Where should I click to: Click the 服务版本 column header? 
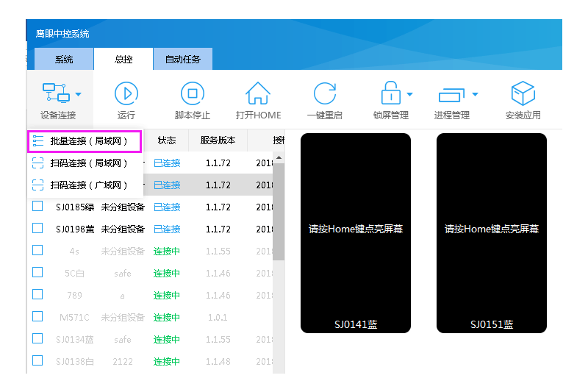(218, 140)
